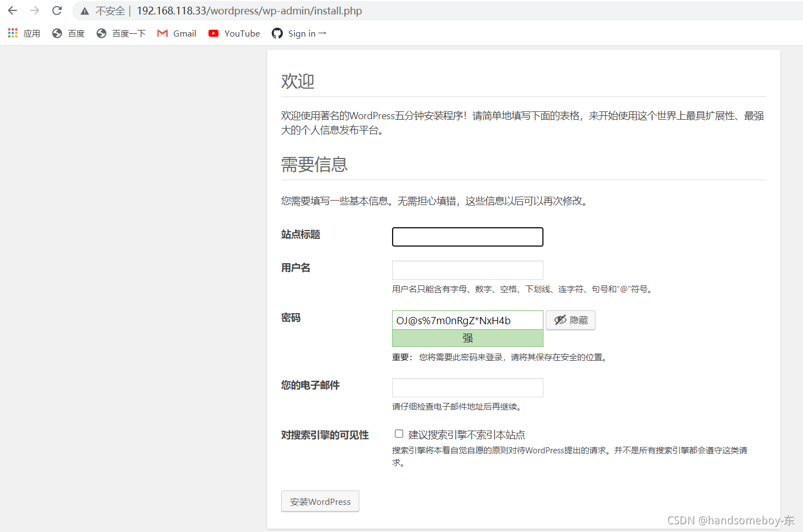This screenshot has height=532, width=803.
Task: Toggle password visibility with 隐藏 button
Action: tap(571, 320)
